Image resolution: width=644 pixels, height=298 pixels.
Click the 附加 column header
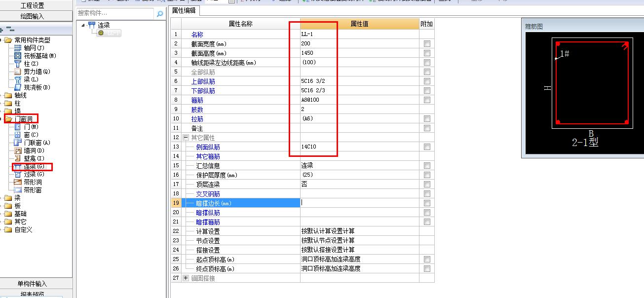426,24
